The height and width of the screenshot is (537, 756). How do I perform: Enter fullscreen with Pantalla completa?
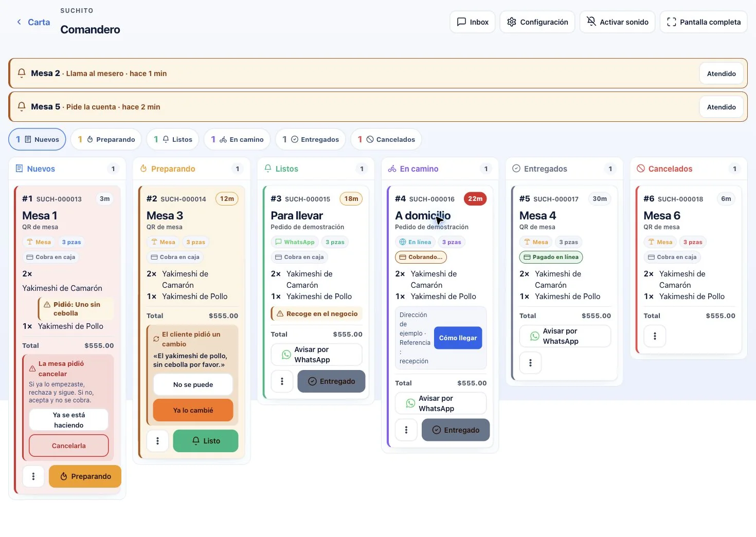tap(704, 22)
